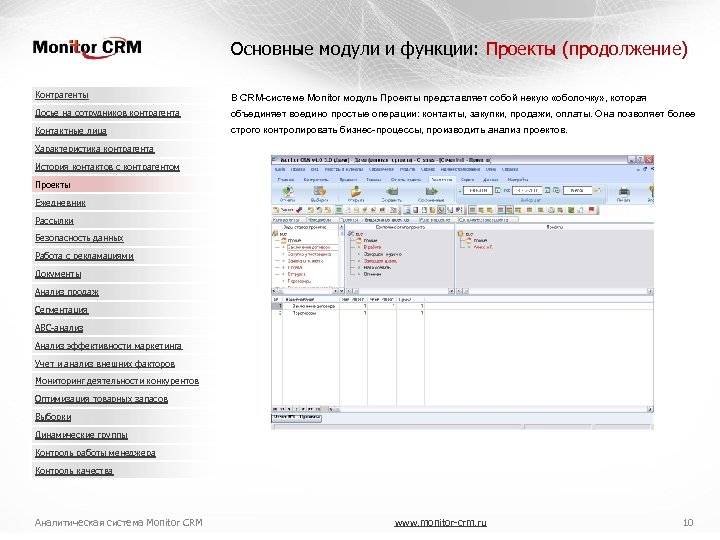The height and width of the screenshot is (540, 720).
Task: Open История контактов с контрагентом link
Action: 107,167
